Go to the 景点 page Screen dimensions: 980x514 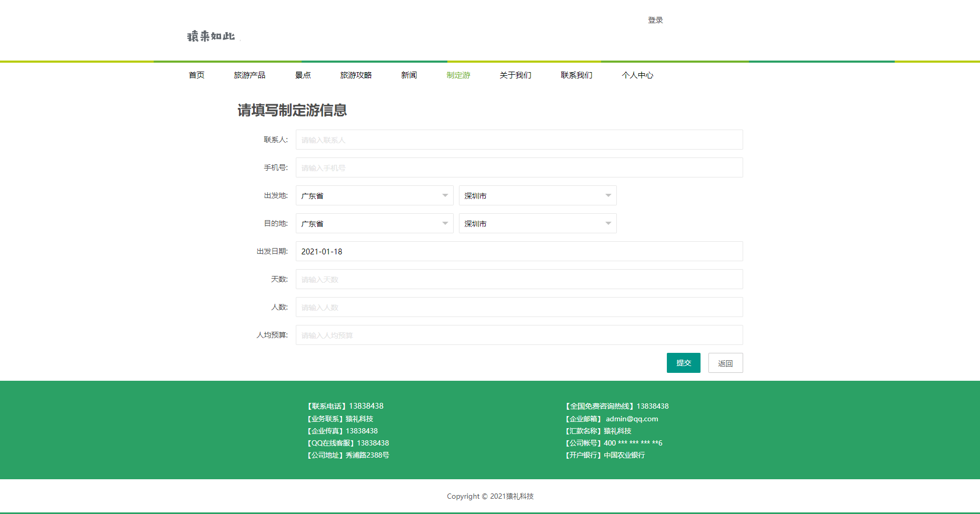pos(303,75)
